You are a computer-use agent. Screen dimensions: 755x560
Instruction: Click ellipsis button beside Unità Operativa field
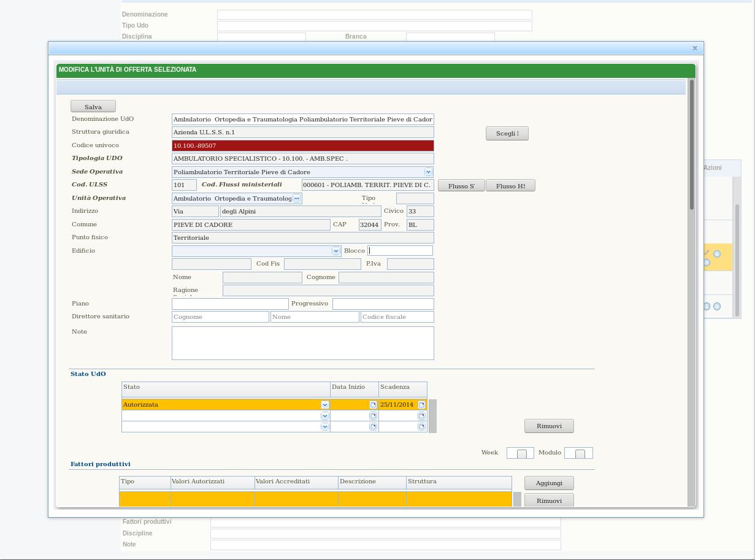click(297, 198)
